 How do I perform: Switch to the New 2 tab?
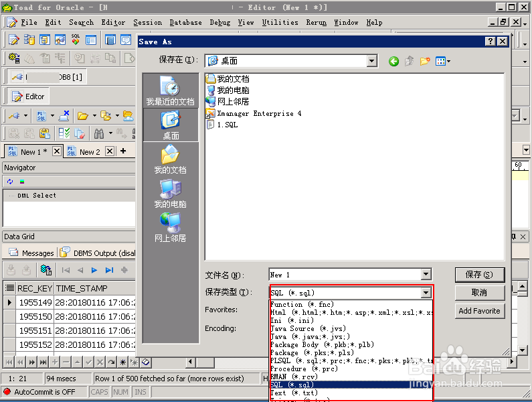pos(90,152)
